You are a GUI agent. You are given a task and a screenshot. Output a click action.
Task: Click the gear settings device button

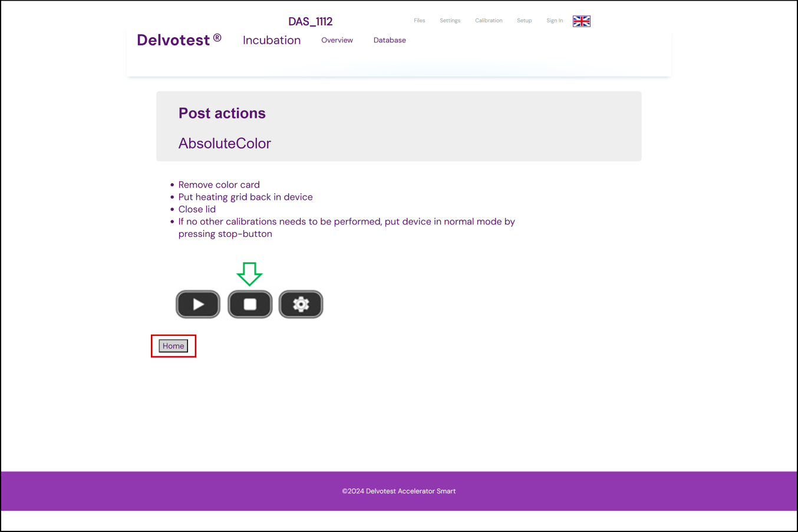coord(301,304)
